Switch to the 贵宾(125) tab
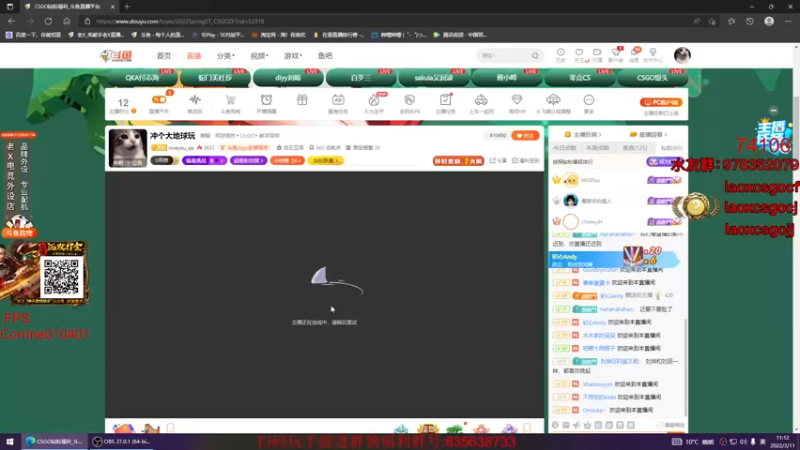The width and height of the screenshot is (800, 450). pyautogui.click(x=635, y=148)
